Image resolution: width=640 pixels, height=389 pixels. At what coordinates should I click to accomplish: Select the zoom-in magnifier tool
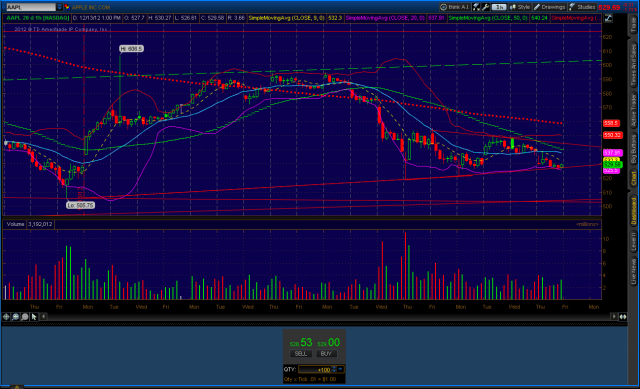click(x=16, y=317)
